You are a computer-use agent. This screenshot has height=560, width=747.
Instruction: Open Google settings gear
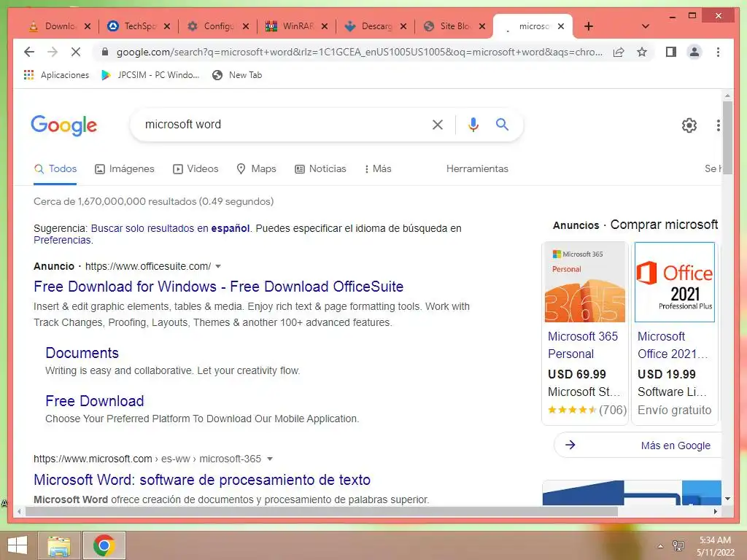[689, 125]
